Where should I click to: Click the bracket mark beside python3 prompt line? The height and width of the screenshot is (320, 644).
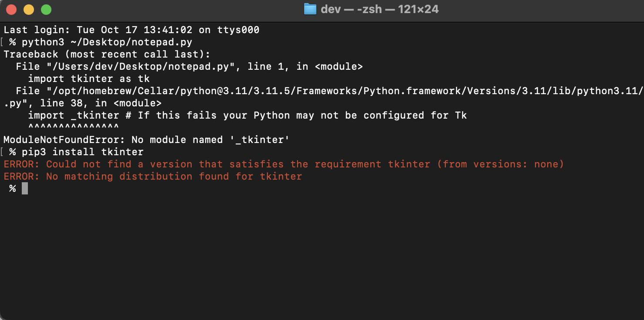tap(2, 42)
